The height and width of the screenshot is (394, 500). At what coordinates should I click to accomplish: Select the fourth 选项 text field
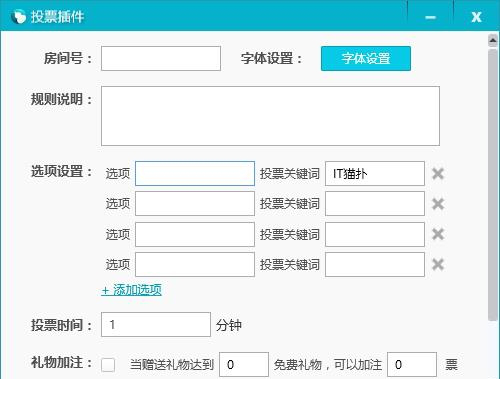click(195, 265)
